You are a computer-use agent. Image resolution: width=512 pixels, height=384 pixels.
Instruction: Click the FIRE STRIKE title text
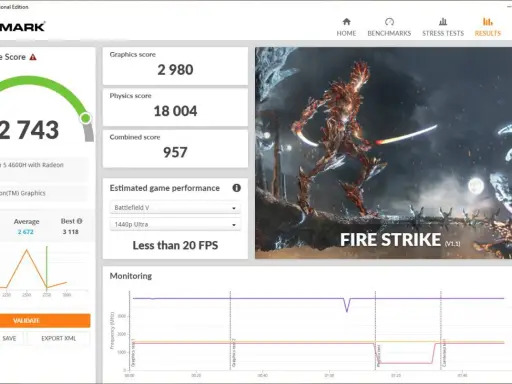pos(390,240)
